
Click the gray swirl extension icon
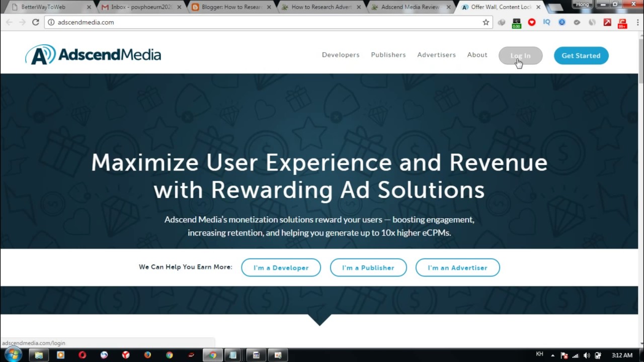coord(592,22)
